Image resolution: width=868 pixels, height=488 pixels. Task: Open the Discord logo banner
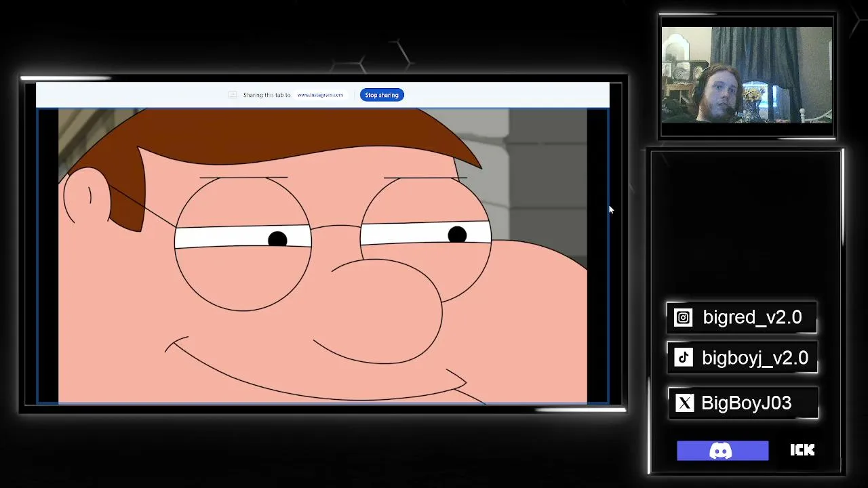tap(722, 451)
